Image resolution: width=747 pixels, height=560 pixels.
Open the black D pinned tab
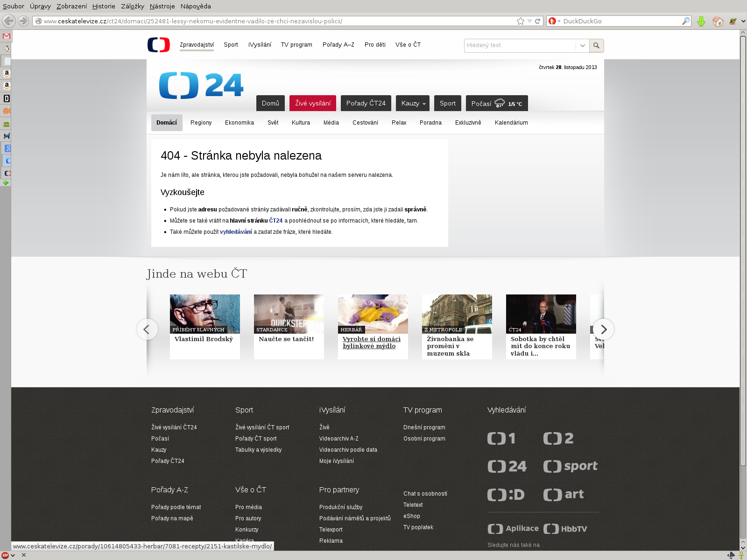7,98
